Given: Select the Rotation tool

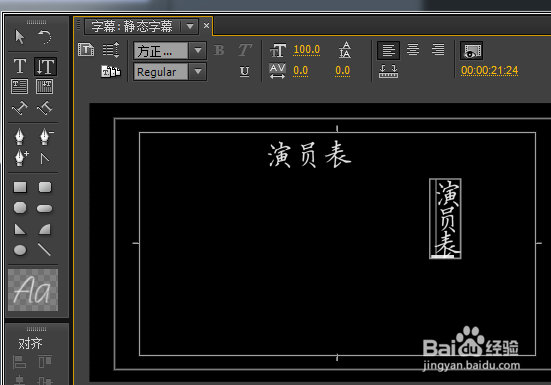Looking at the screenshot, I should [x=45, y=37].
